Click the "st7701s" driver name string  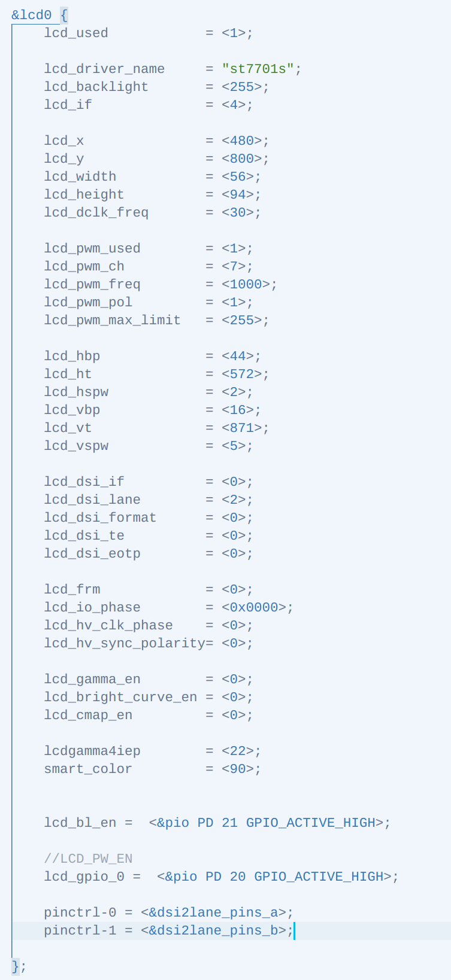[258, 69]
